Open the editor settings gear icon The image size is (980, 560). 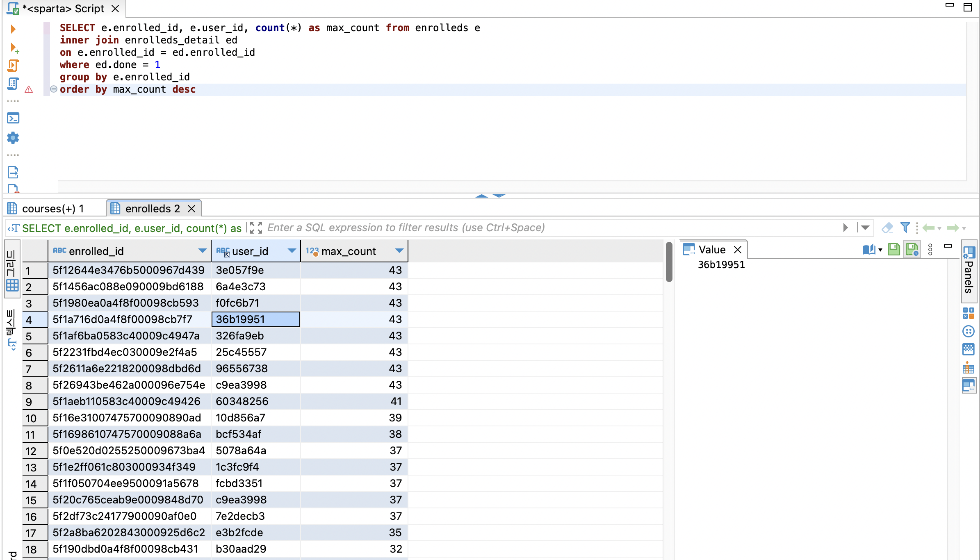(13, 138)
